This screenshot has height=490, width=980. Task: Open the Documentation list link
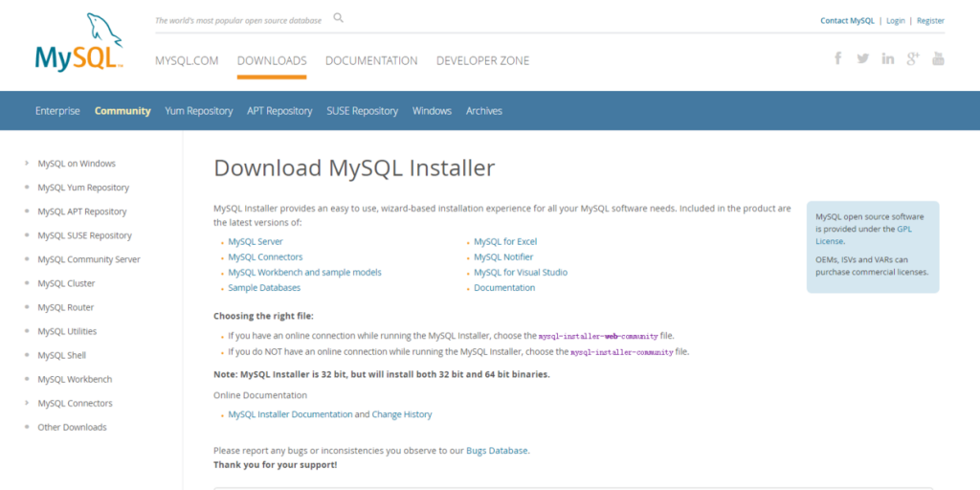(504, 288)
